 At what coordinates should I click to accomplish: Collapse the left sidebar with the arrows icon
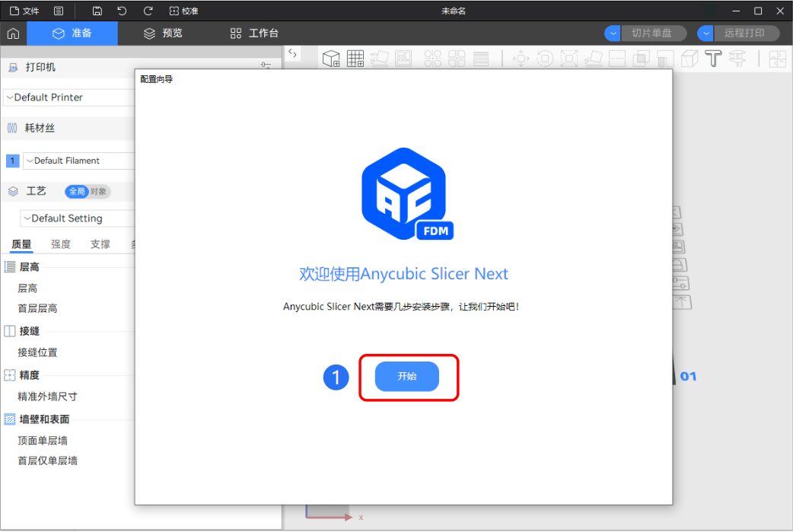(292, 53)
